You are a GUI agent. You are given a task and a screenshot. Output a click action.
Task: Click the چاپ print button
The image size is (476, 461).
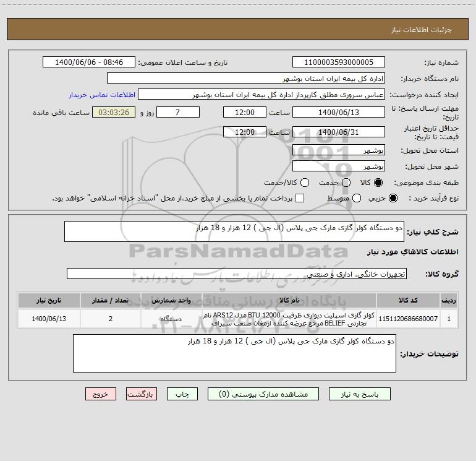coord(182,394)
